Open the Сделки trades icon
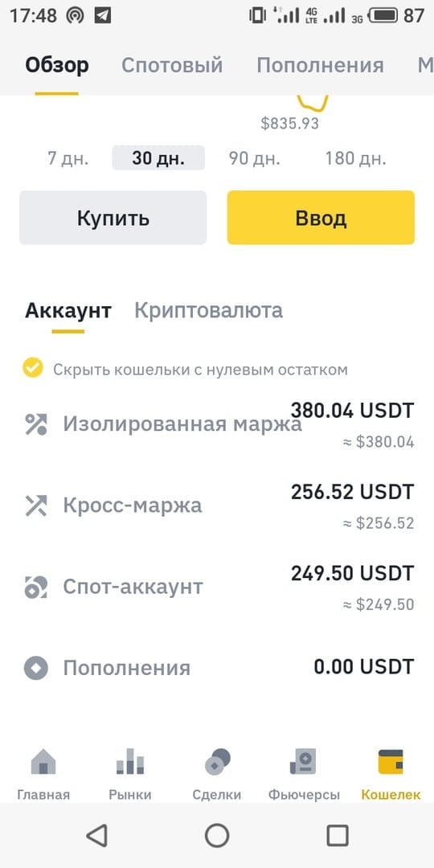 coord(217,761)
